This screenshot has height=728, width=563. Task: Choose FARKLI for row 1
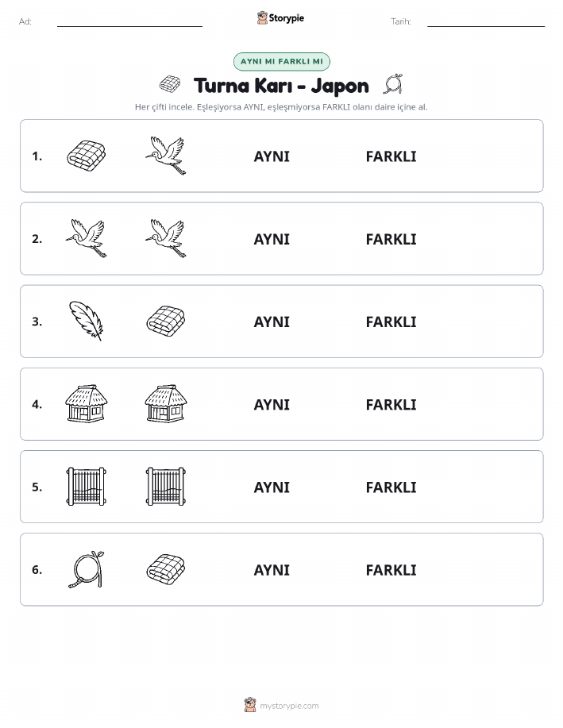391,156
